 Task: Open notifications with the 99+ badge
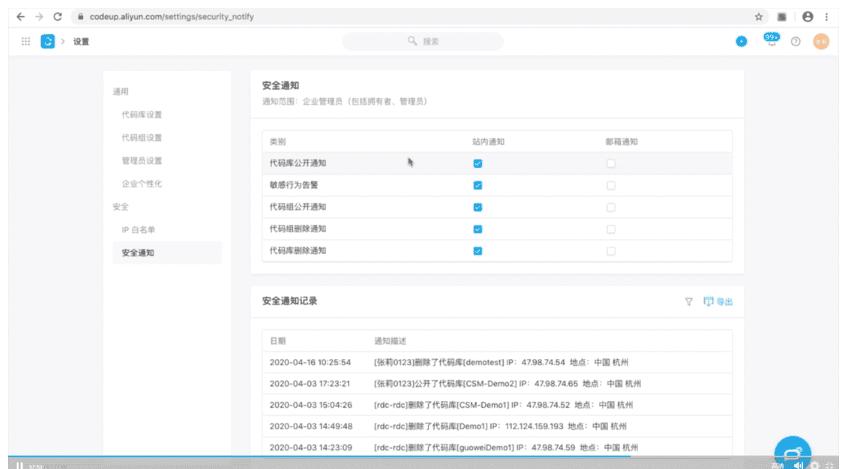(772, 39)
